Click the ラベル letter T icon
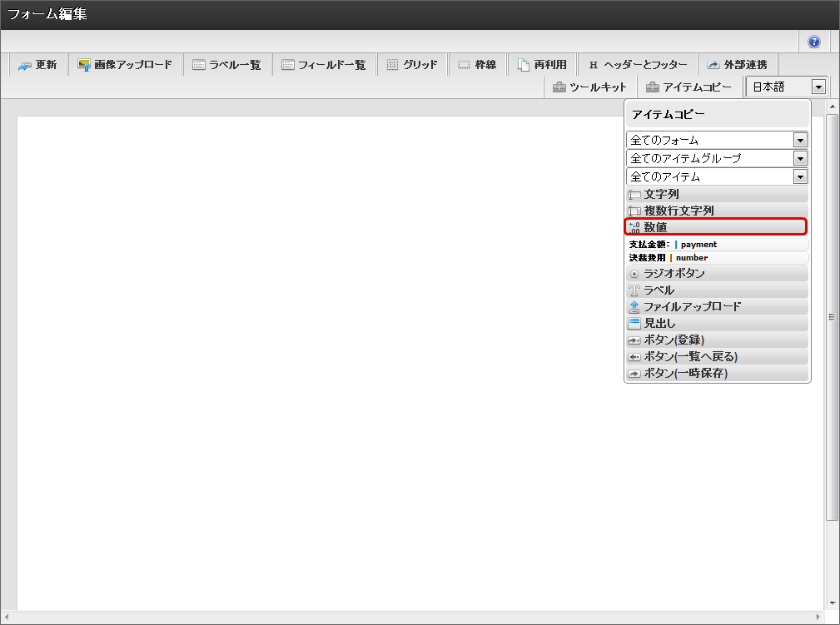Screen dimensions: 840x625 [x=634, y=290]
